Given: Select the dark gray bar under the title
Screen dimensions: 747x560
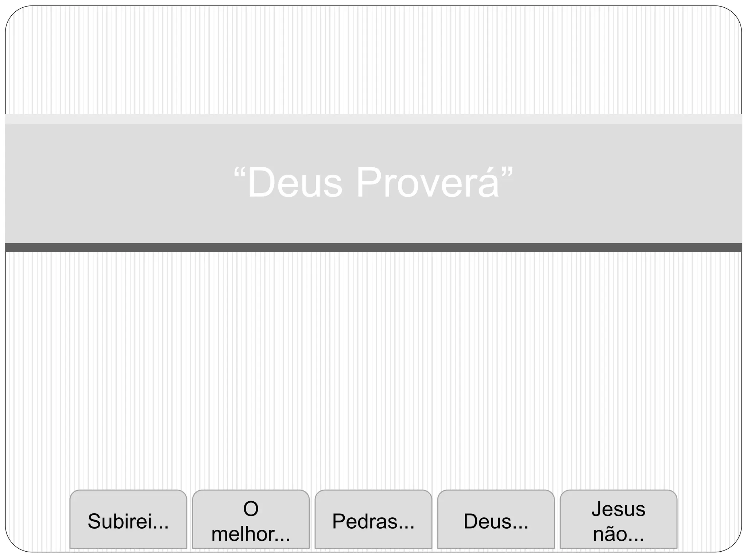Looking at the screenshot, I should [x=373, y=248].
